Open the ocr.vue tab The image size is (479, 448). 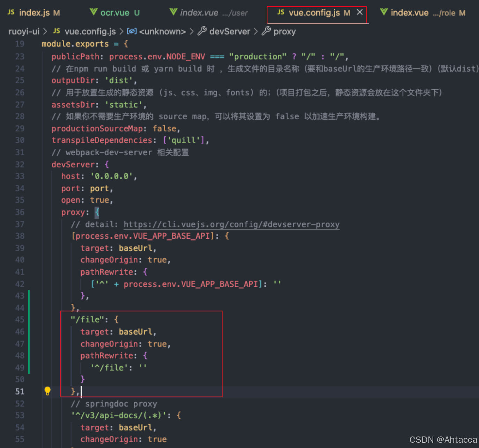click(115, 13)
